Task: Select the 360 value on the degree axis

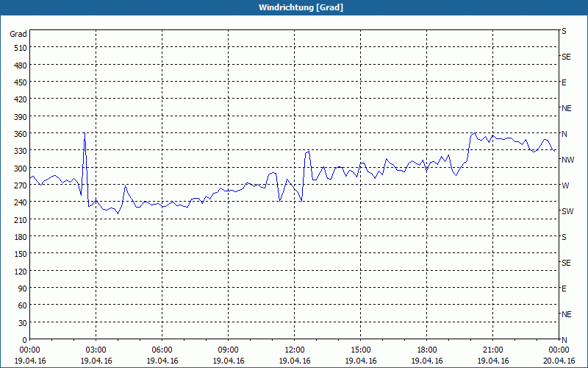Action: (21, 134)
